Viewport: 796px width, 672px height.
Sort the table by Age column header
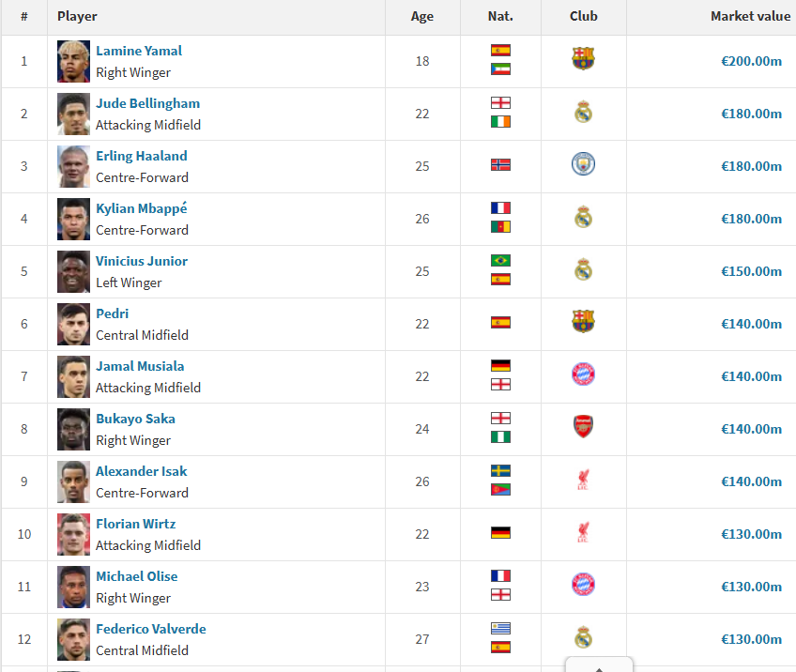[422, 16]
